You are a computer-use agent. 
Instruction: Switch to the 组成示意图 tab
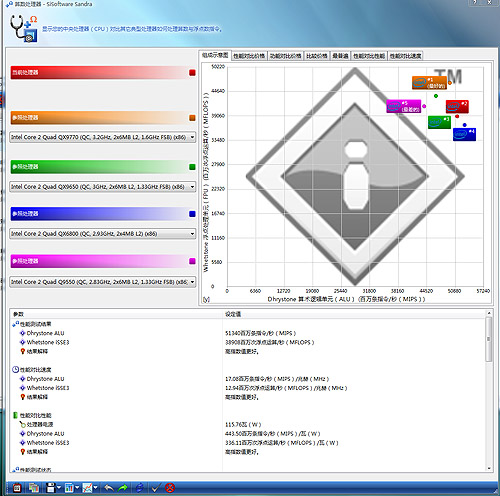point(215,55)
